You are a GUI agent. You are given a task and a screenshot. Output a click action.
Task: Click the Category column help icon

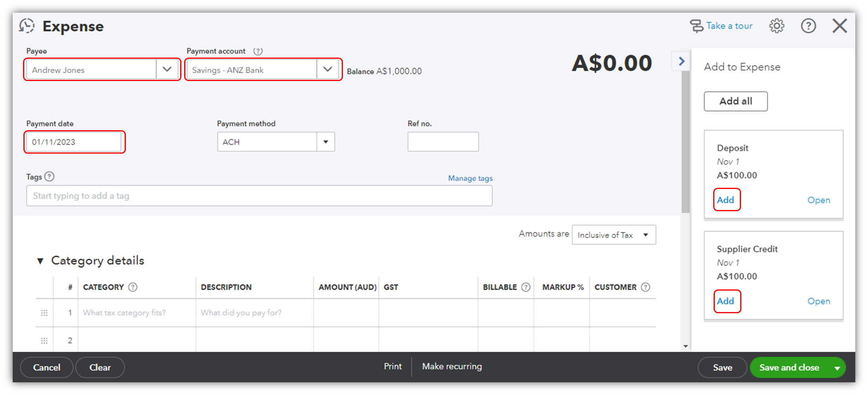[x=133, y=287]
